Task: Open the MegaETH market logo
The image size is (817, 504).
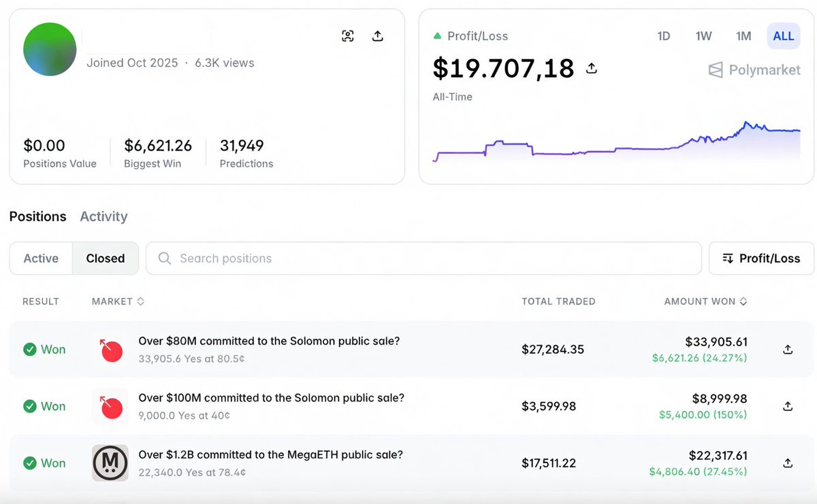Action: [x=110, y=463]
